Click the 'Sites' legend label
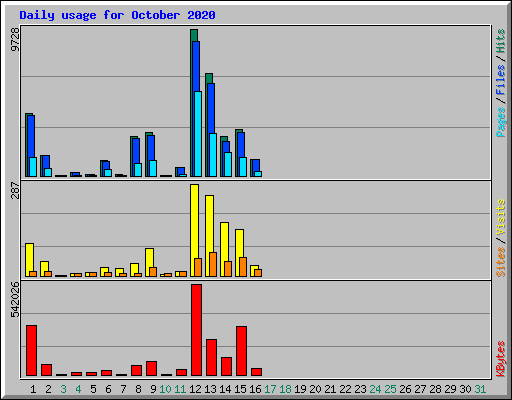Screen dimensions: 512x400 click(x=501, y=262)
